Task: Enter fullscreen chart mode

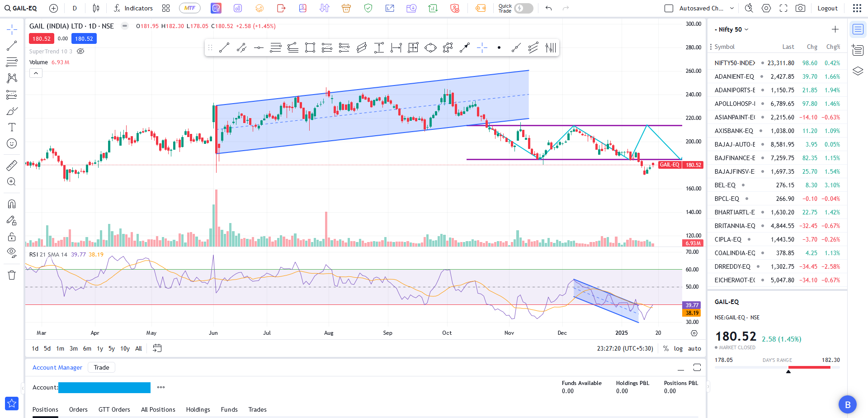Action: (783, 8)
